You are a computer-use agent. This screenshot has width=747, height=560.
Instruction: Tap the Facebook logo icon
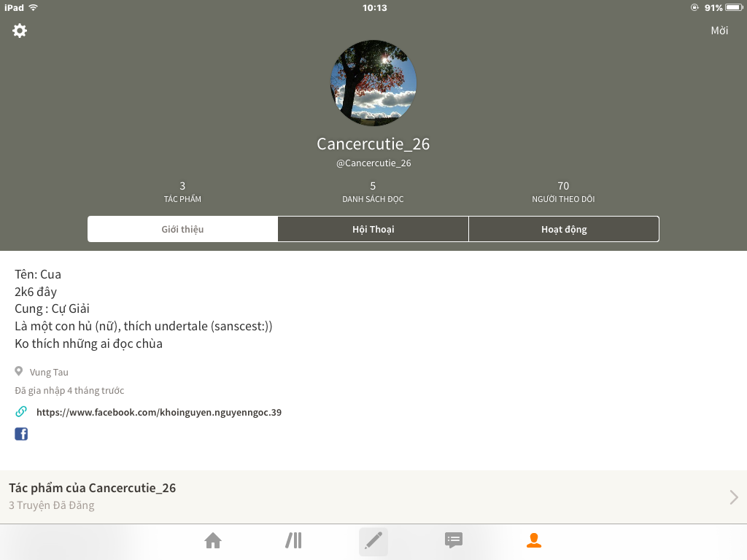coord(21,434)
